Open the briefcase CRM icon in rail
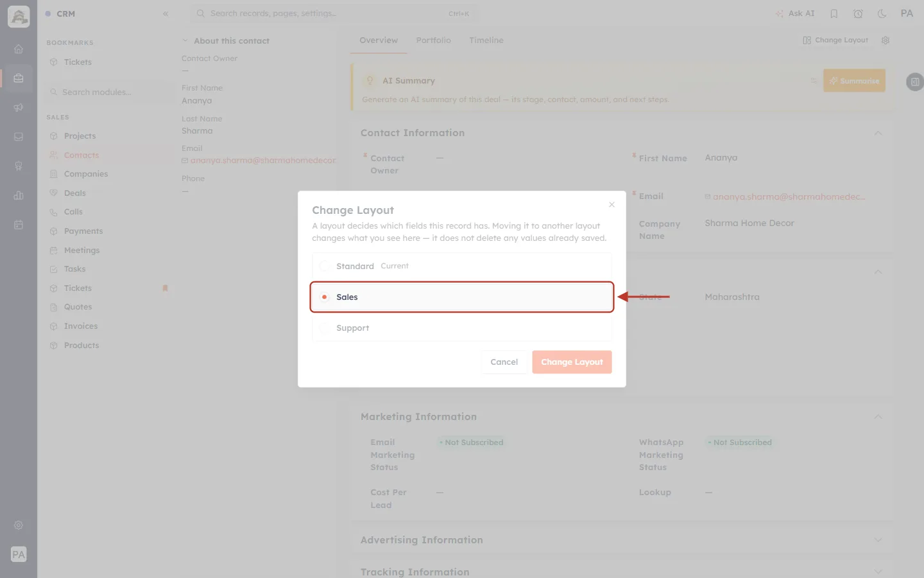 coord(19,78)
